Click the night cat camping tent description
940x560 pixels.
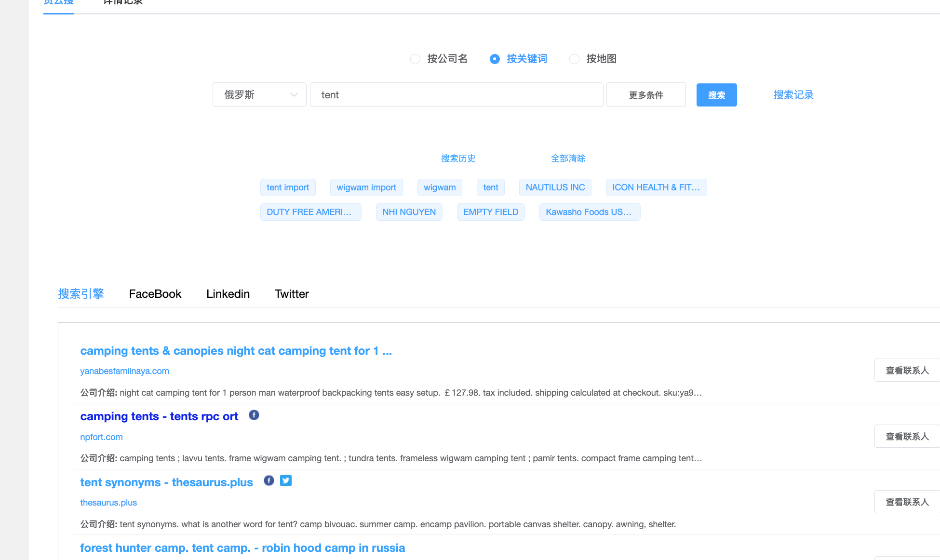(391, 393)
